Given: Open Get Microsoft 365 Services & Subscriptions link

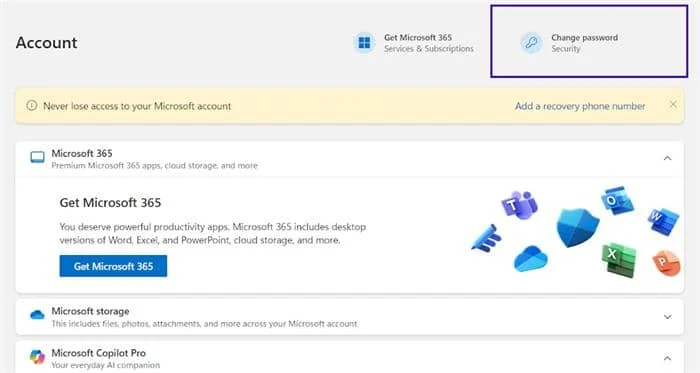Looking at the screenshot, I should click(x=414, y=43).
